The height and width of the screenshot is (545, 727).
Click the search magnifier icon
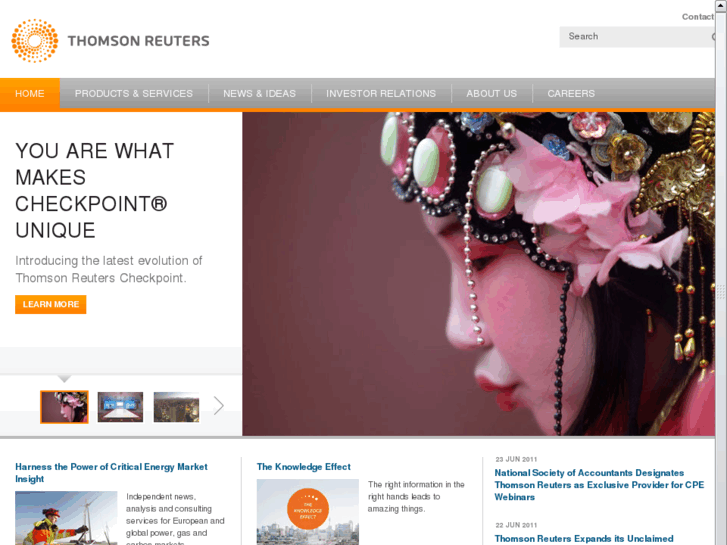click(x=713, y=37)
